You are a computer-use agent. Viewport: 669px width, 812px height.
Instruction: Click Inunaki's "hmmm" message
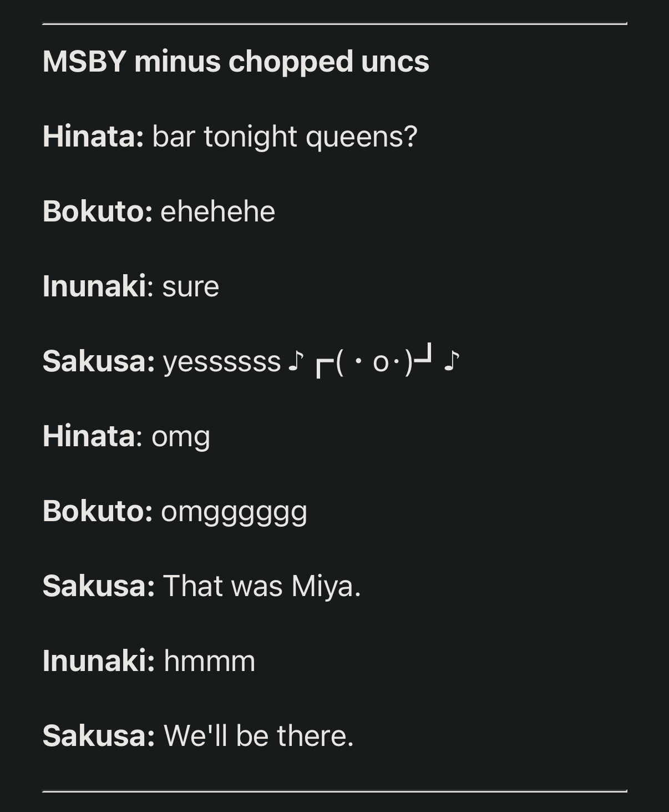click(x=209, y=661)
